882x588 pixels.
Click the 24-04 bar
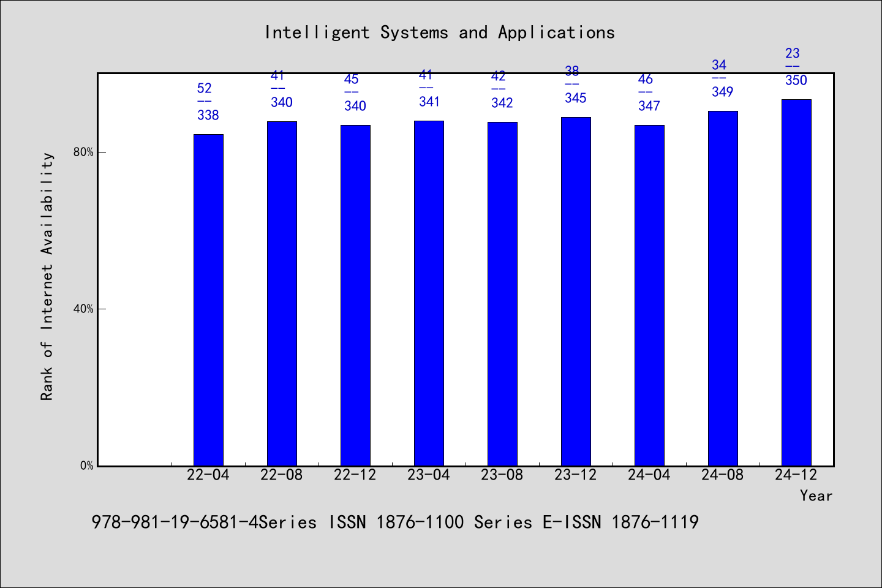pos(649,295)
